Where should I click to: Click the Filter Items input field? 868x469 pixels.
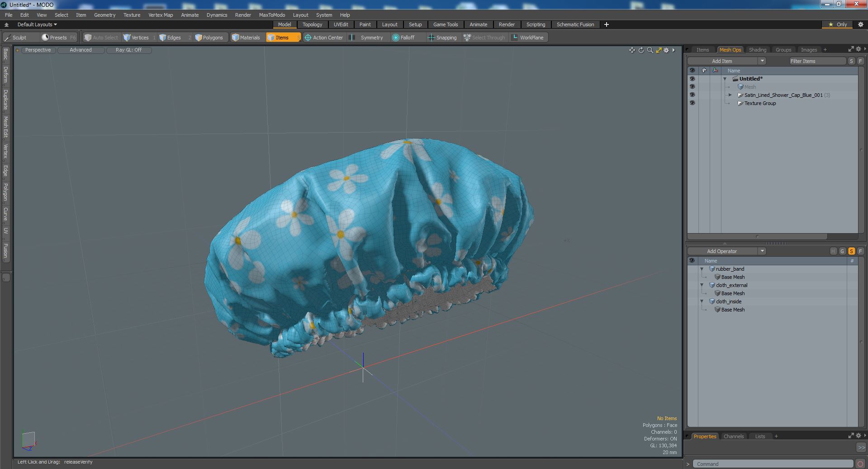point(817,61)
